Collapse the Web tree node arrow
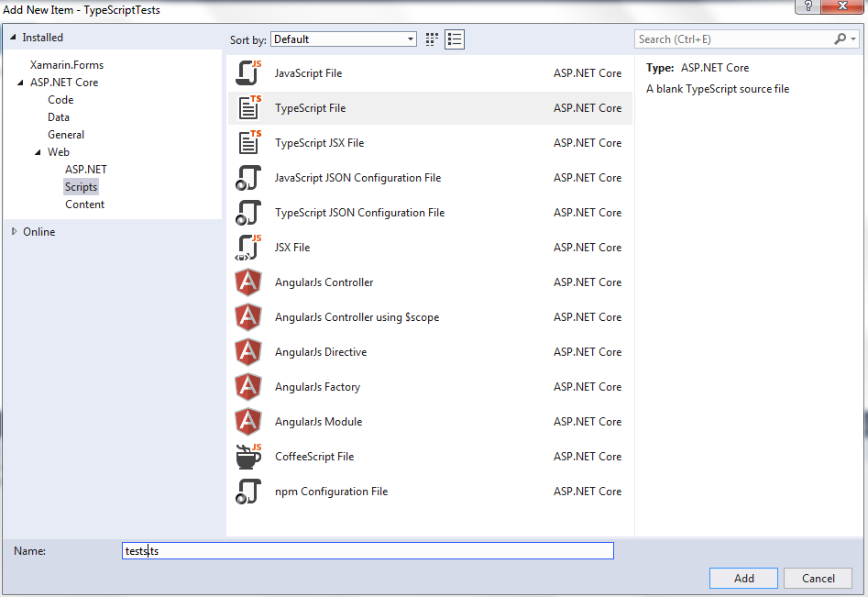This screenshot has height=597, width=868. (x=38, y=152)
